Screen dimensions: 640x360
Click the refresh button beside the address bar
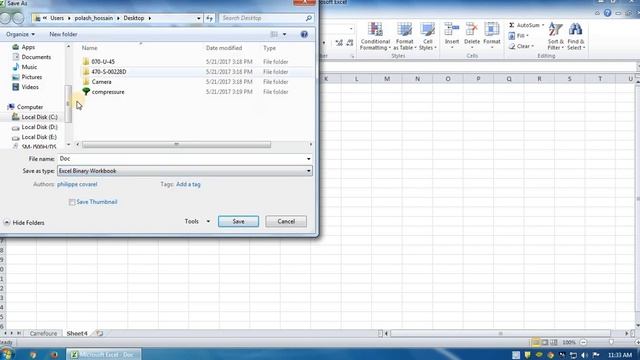coord(209,18)
